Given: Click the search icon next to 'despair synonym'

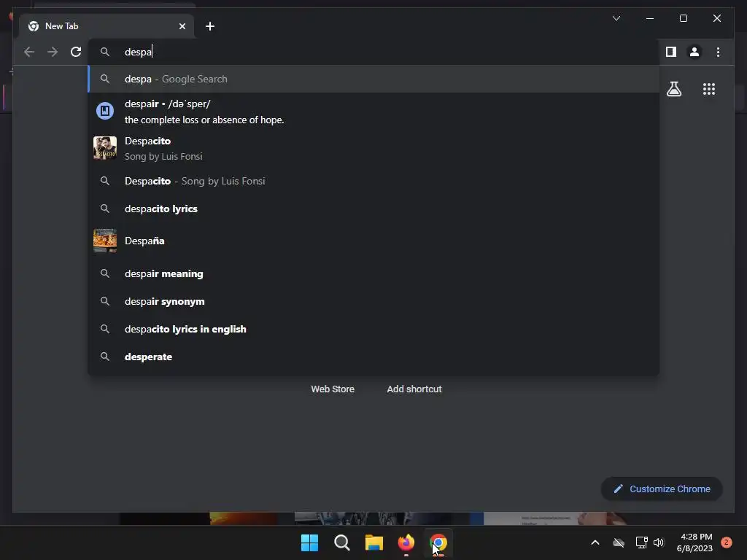Looking at the screenshot, I should point(105,301).
